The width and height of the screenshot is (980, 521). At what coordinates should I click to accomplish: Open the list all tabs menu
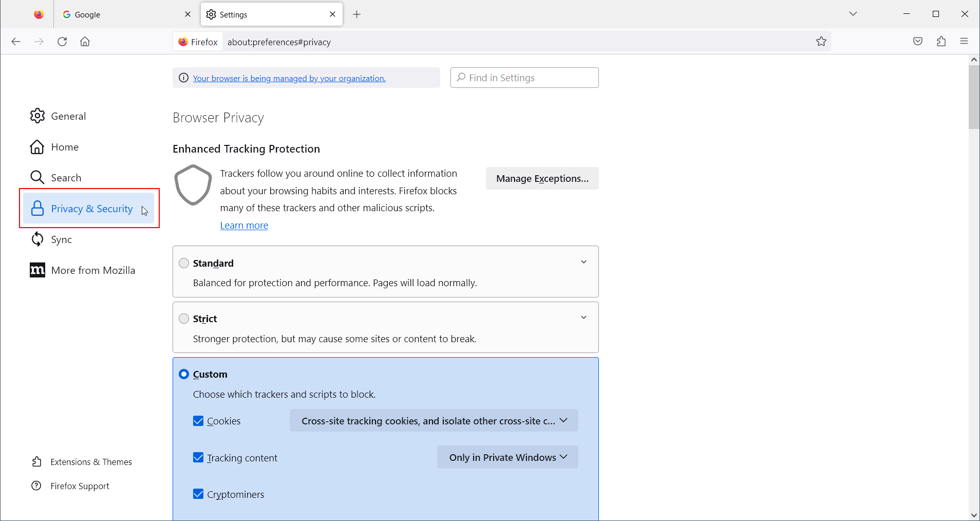853,14
